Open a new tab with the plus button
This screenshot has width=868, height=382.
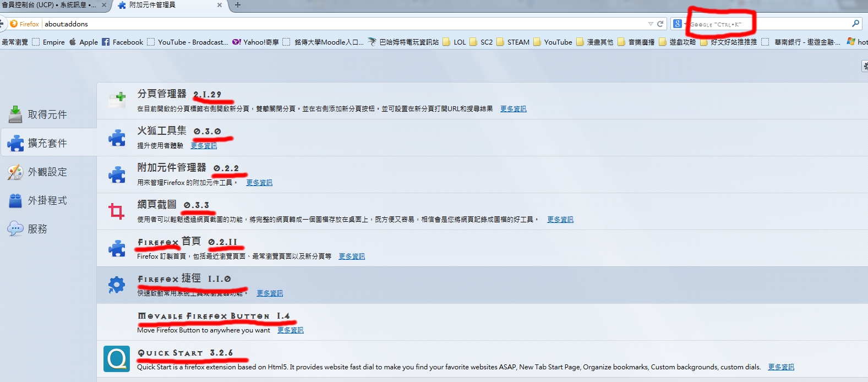[x=238, y=5]
